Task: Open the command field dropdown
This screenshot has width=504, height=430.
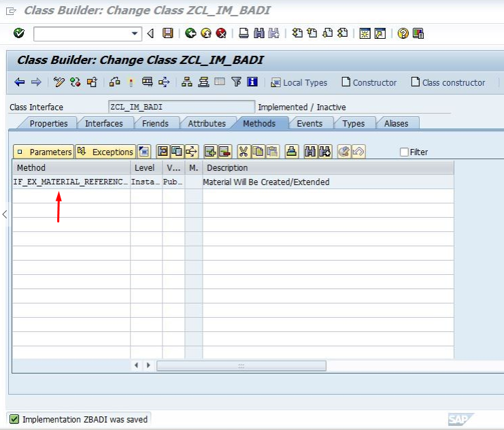Action: 135,33
